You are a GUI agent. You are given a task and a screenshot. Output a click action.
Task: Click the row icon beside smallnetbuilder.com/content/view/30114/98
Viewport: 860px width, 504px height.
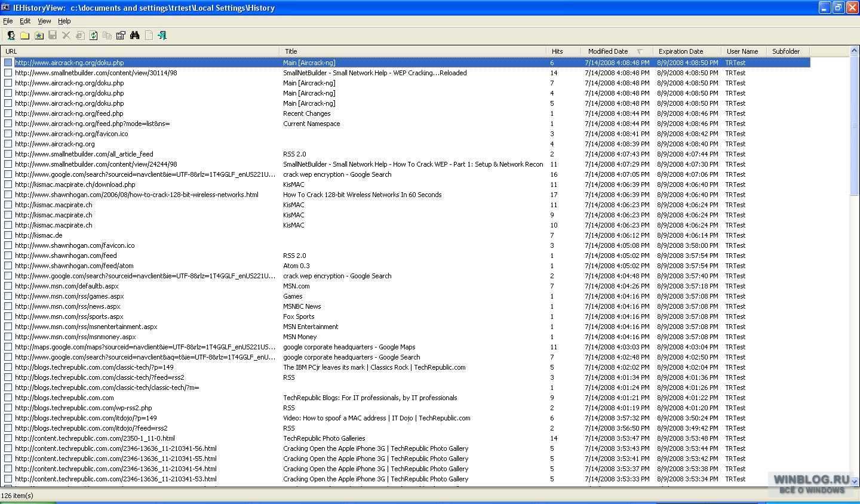point(8,73)
